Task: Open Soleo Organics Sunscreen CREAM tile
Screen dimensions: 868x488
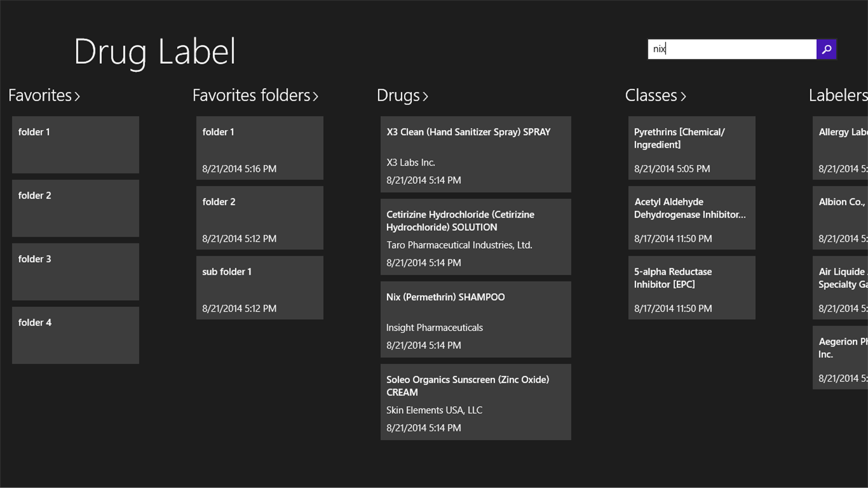Action: (x=476, y=402)
